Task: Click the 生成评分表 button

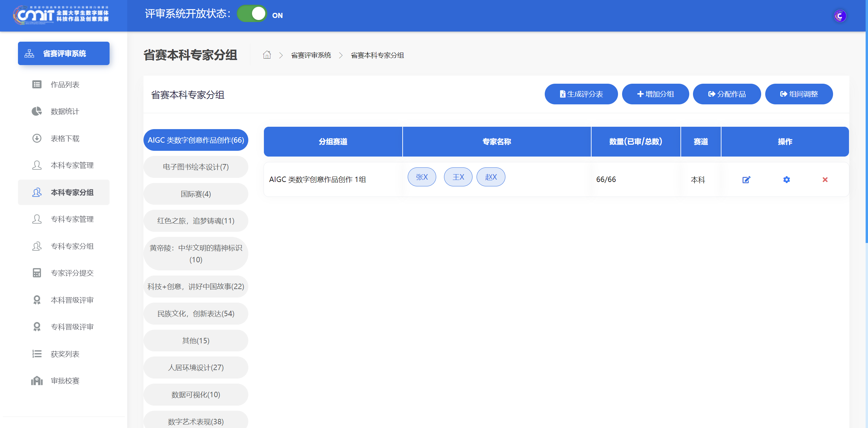Action: click(x=581, y=94)
